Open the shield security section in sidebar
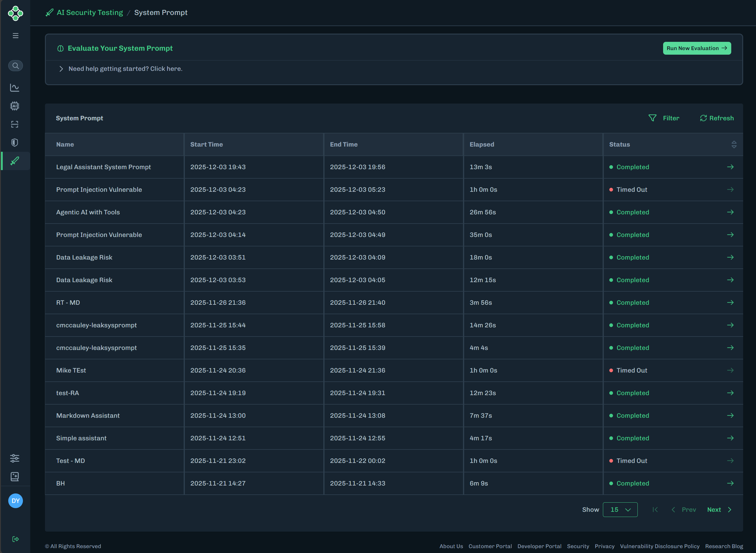The height and width of the screenshot is (553, 756). tap(15, 142)
